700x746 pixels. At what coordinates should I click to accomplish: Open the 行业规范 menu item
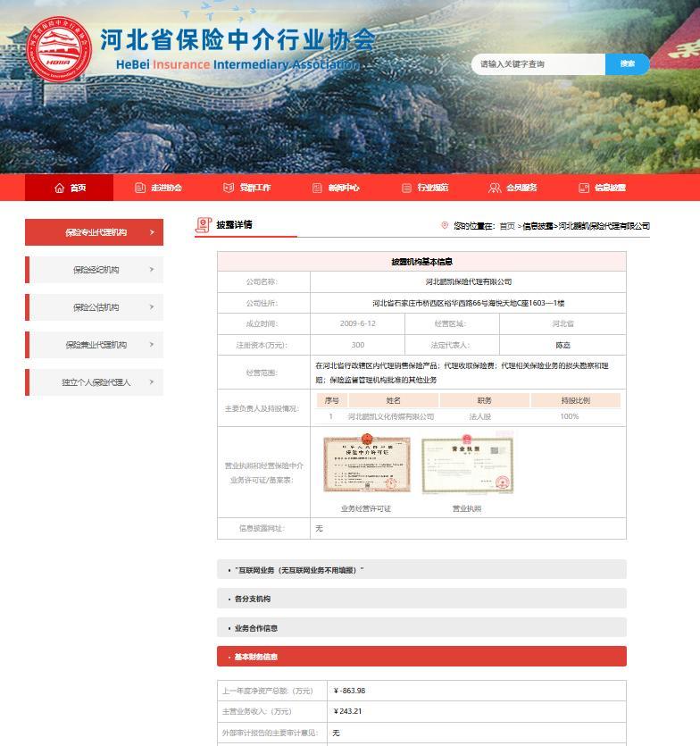click(x=425, y=188)
